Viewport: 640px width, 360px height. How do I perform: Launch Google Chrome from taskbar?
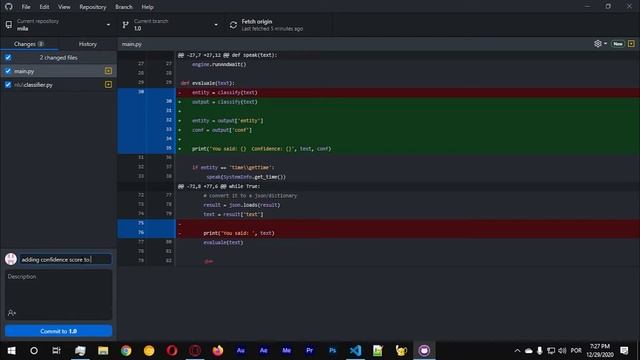126,351
